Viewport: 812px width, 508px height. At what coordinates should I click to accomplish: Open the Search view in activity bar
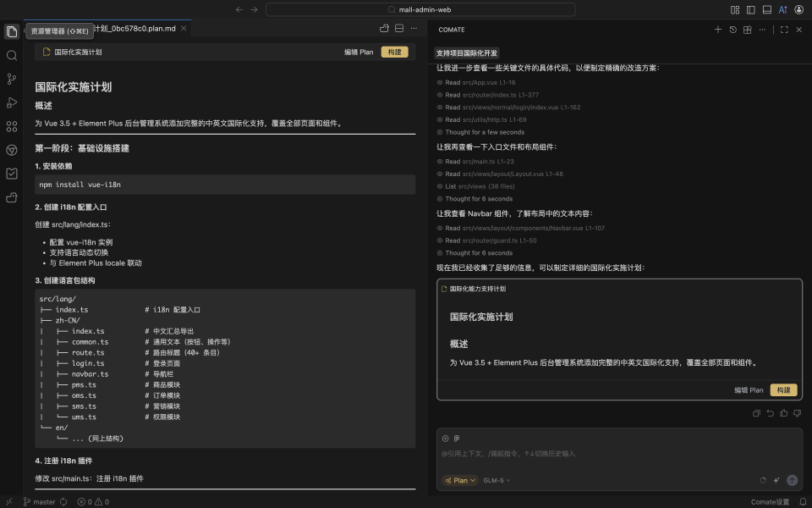point(12,56)
